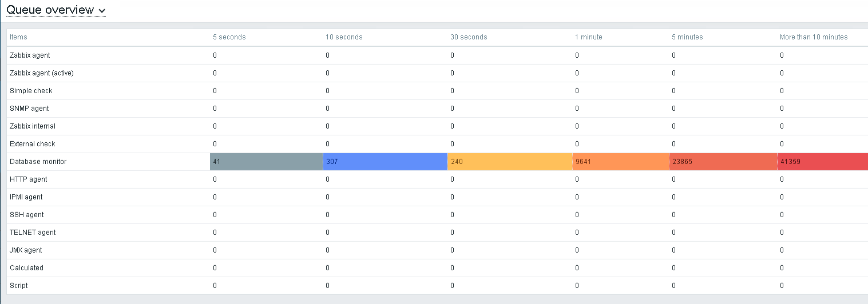Click the orange cell showing 9641

(x=620, y=162)
